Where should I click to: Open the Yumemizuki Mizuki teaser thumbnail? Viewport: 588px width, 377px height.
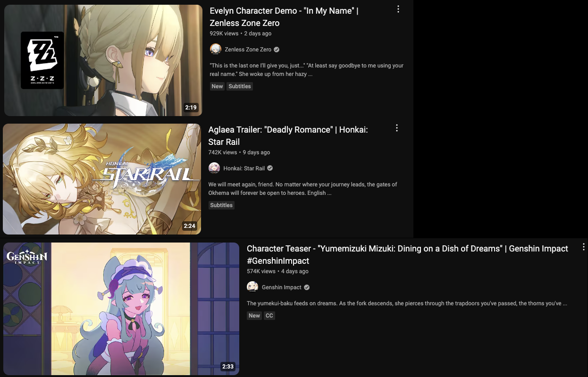pos(121,309)
